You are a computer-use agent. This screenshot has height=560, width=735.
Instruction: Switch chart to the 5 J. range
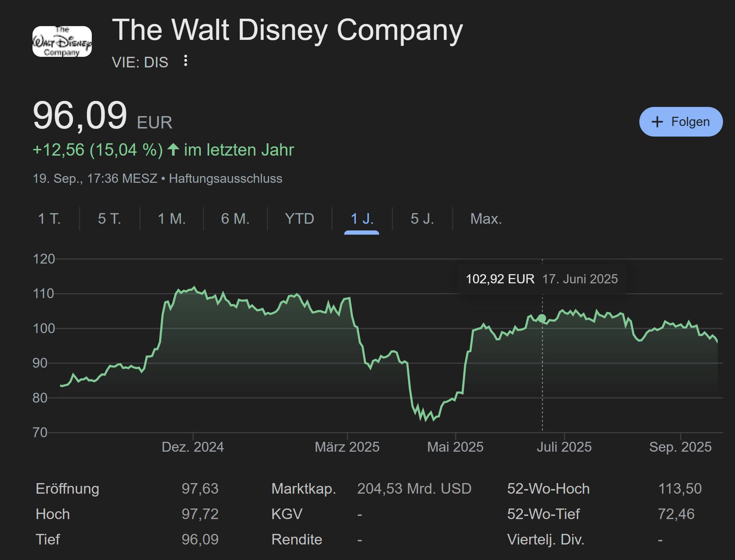[x=422, y=219]
